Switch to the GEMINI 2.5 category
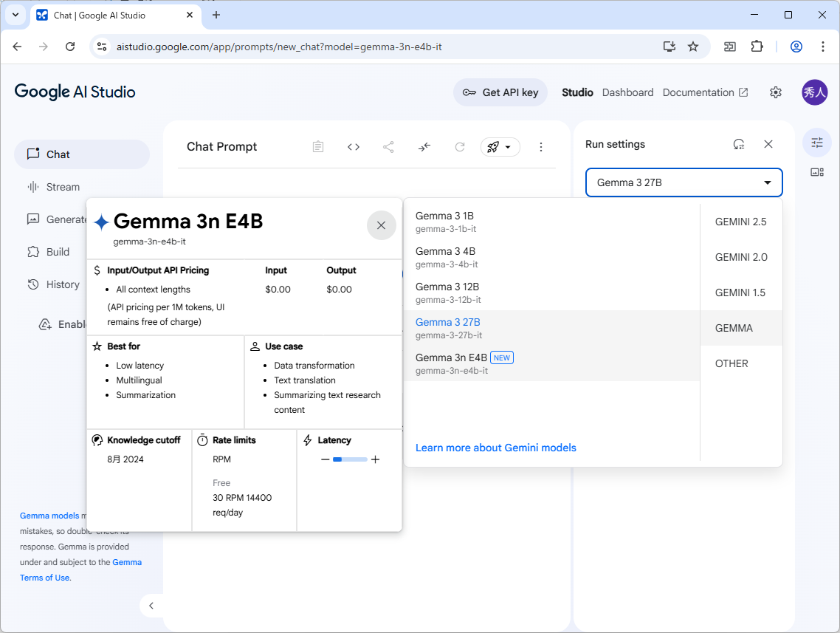 [741, 222]
